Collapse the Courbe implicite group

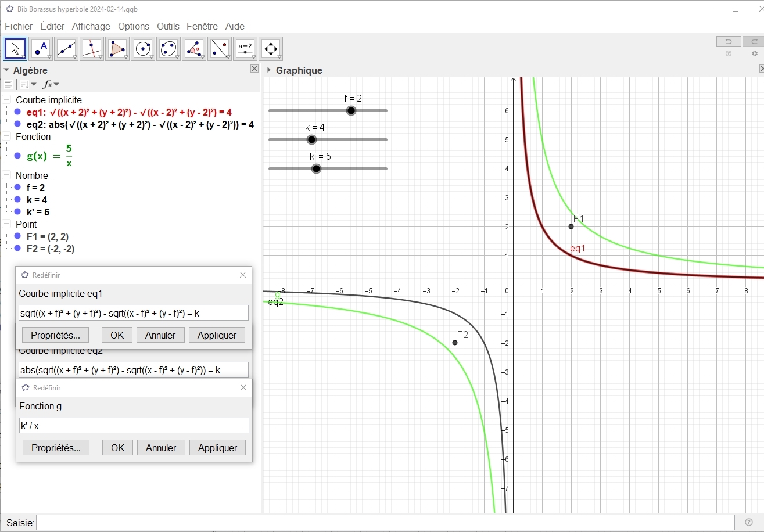coord(6,100)
